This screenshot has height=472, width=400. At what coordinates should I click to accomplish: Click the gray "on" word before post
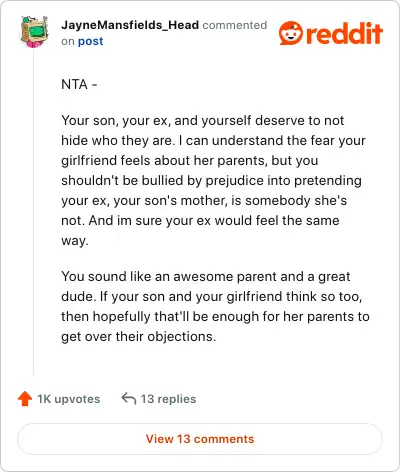(68, 41)
